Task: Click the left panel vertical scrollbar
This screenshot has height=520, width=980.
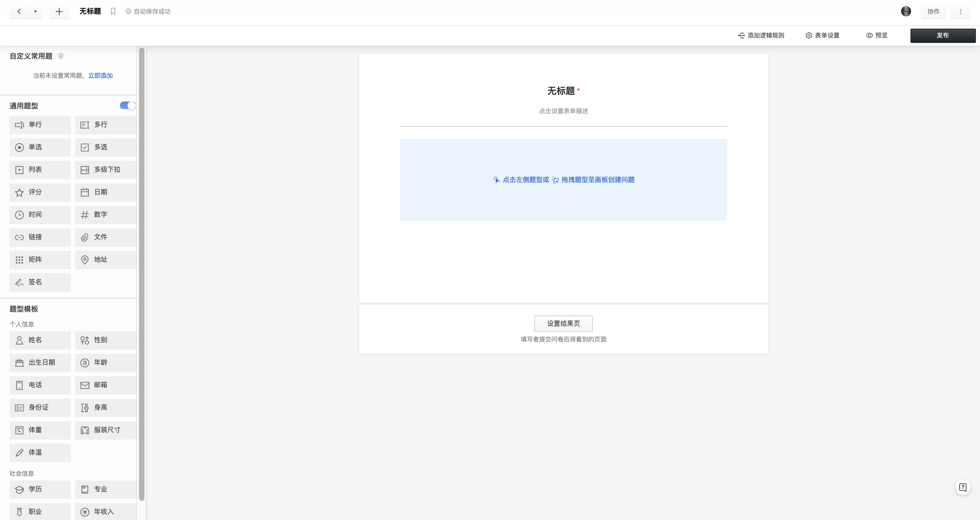Action: [x=141, y=274]
